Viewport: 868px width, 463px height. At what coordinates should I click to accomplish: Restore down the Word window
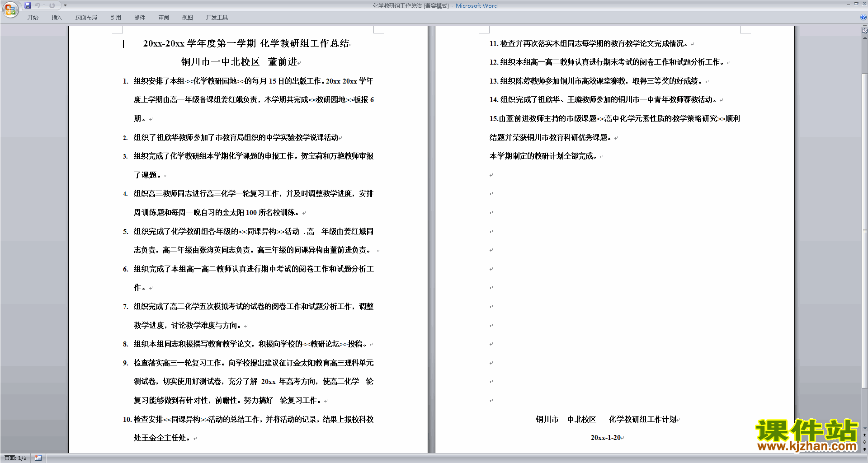pyautogui.click(x=856, y=4)
